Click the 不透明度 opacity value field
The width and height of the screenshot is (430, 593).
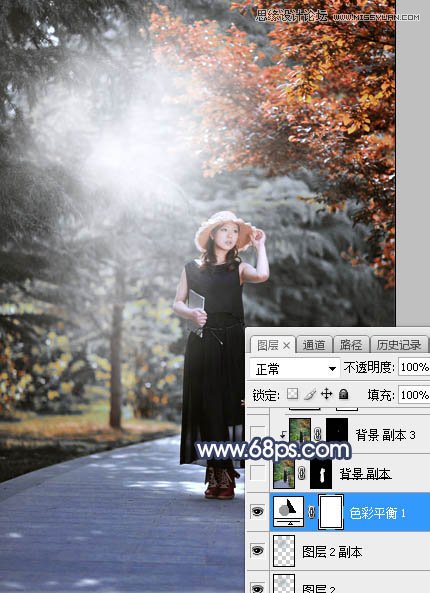[414, 367]
